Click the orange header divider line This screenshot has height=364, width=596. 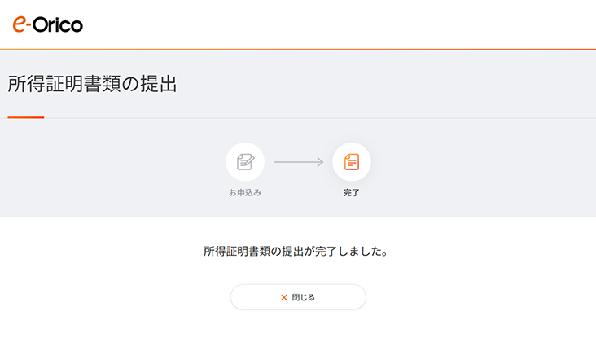pos(298,50)
